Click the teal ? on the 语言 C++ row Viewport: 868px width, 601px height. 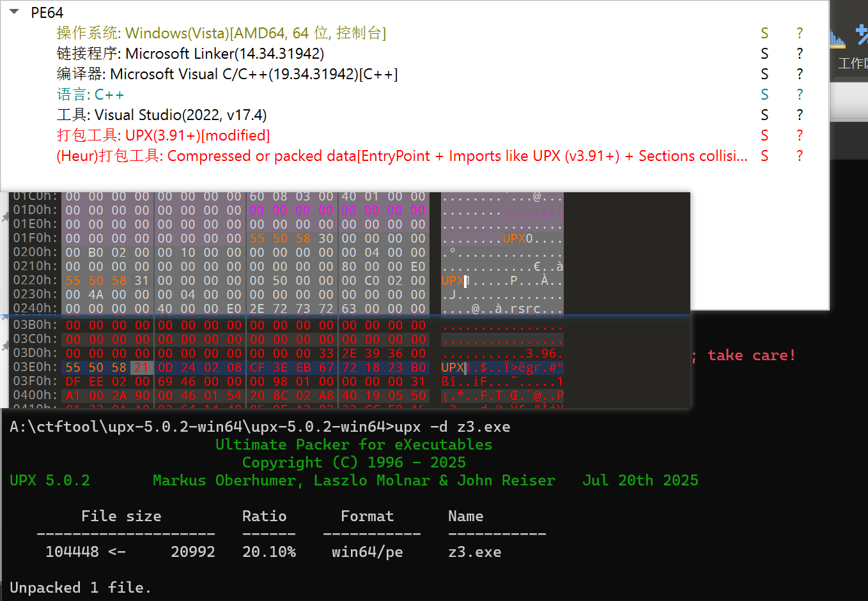tap(800, 95)
